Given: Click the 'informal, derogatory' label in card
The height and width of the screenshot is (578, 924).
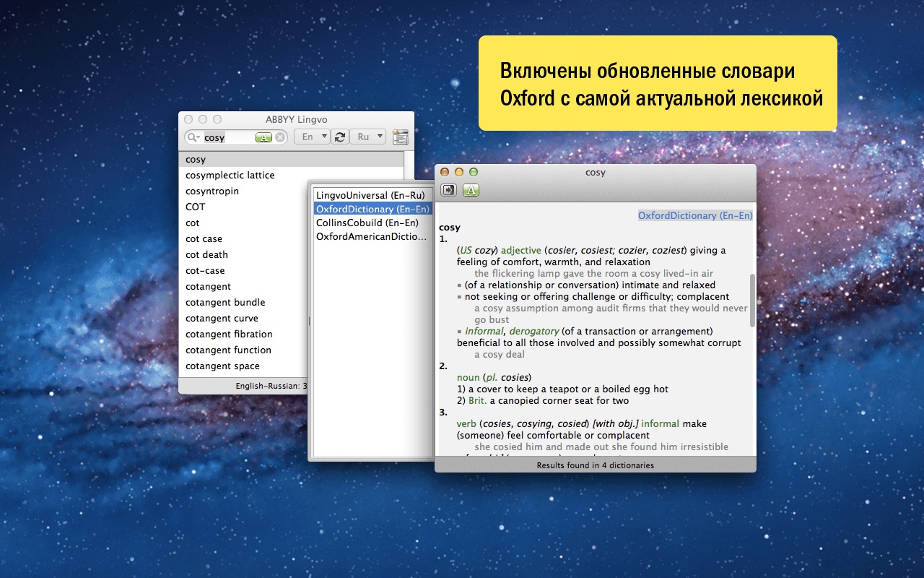Looking at the screenshot, I should 512,331.
